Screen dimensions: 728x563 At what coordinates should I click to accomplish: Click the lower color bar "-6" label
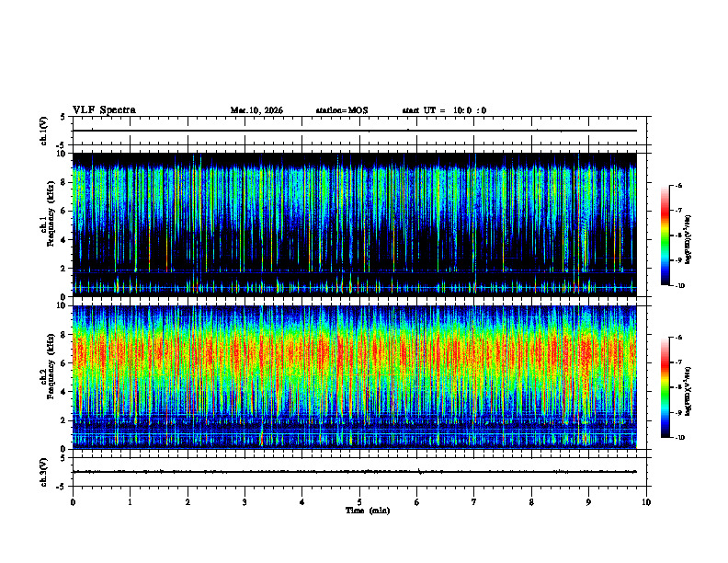click(678, 338)
